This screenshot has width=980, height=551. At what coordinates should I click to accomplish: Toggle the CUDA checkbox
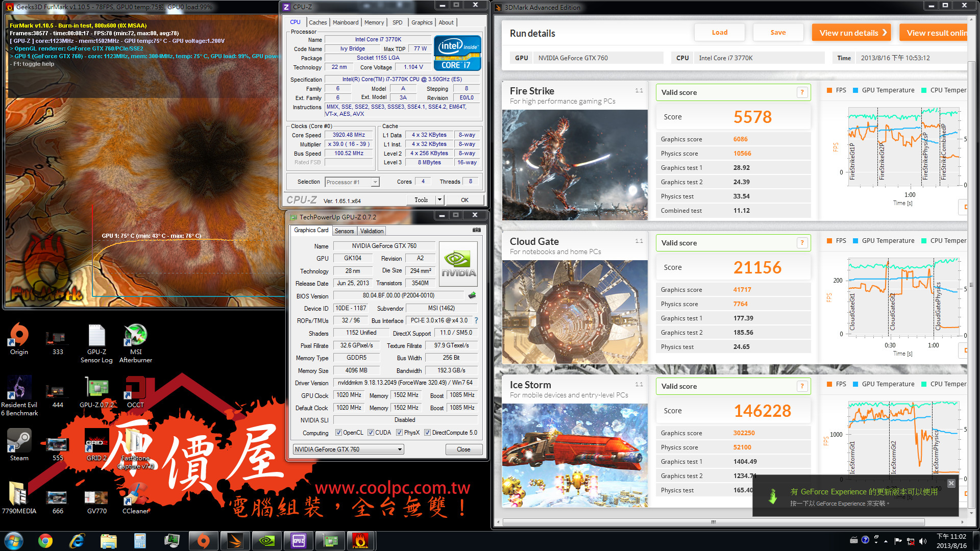point(371,433)
